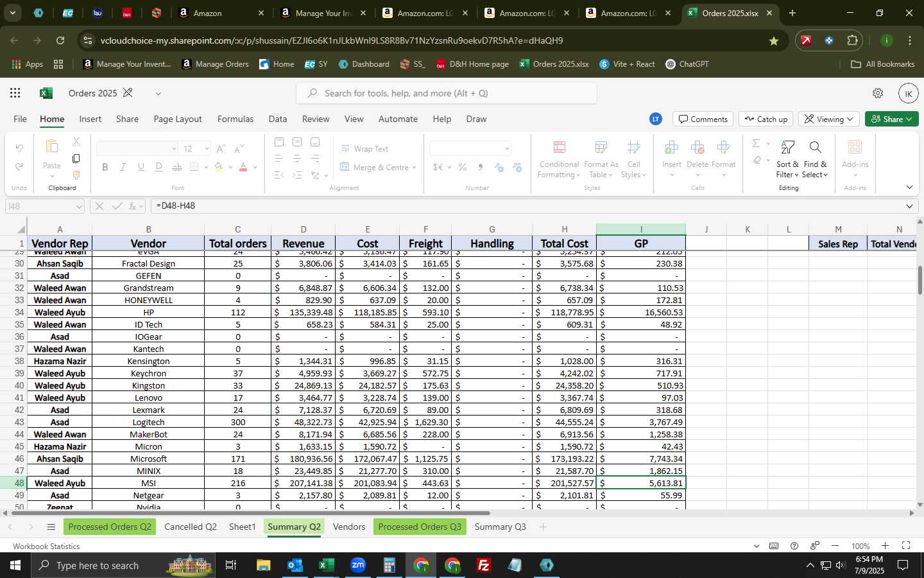924x578 pixels.
Task: Open Zoom from the Windows taskbar
Action: (358, 565)
